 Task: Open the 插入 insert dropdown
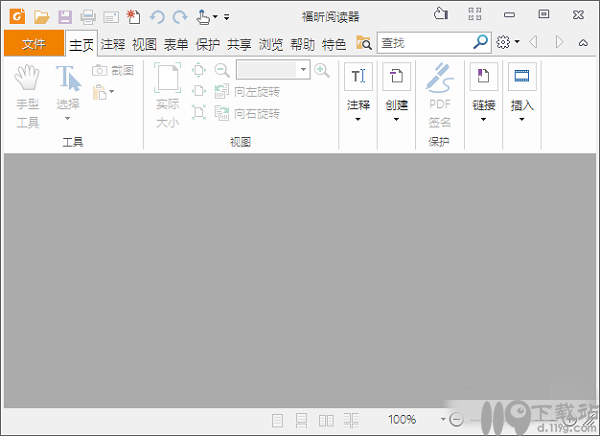click(x=522, y=92)
